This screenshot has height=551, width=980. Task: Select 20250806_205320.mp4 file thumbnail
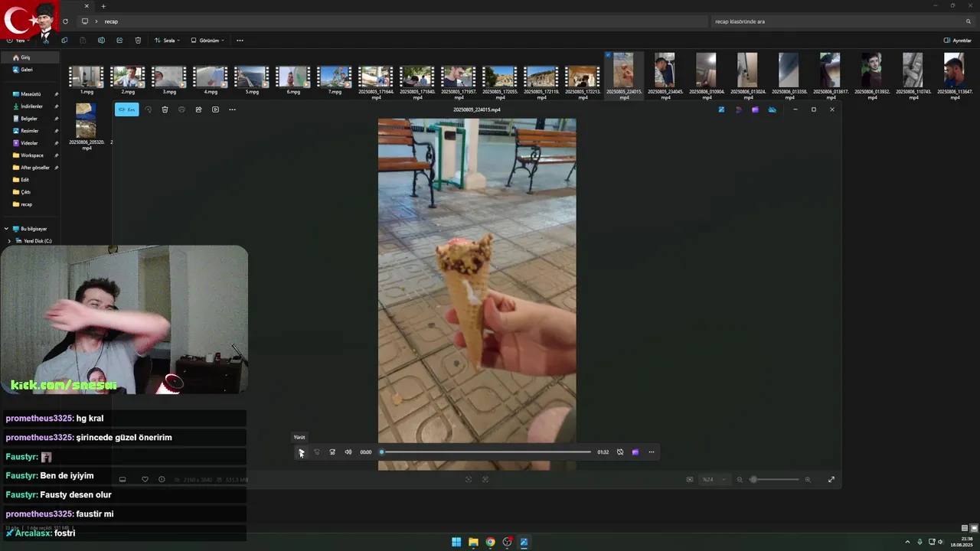coord(87,121)
